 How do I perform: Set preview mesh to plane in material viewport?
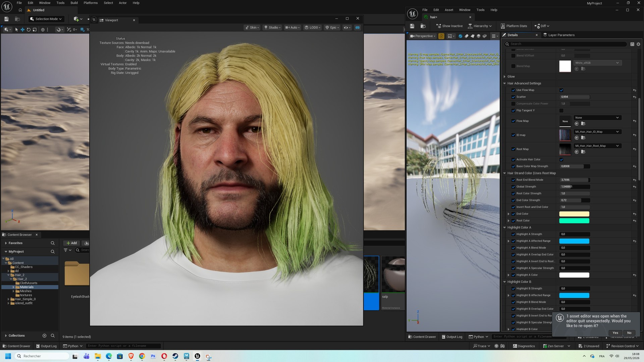point(473,36)
